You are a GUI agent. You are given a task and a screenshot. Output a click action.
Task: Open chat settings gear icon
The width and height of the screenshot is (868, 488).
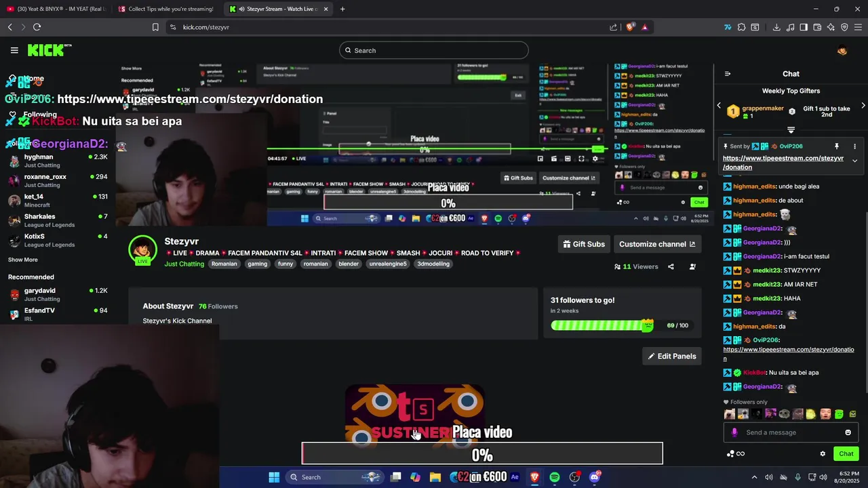coord(823,453)
